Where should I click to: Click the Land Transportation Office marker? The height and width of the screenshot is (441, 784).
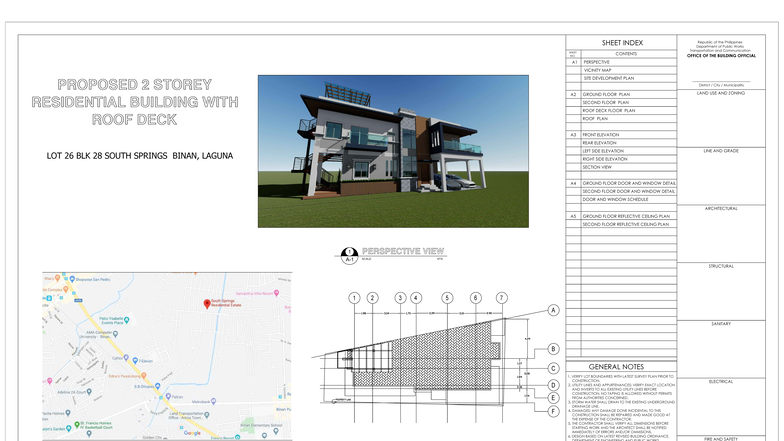click(207, 415)
